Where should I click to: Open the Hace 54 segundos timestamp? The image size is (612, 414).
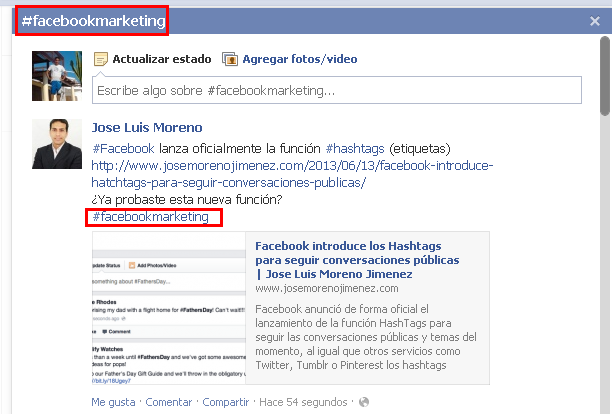point(303,402)
